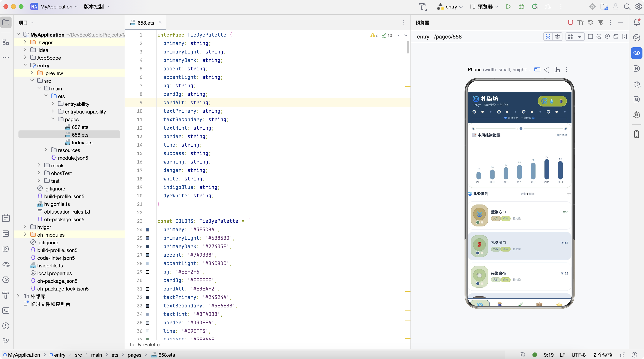Zoom in the preview
Screen dimensions: 644x359
[607, 37]
